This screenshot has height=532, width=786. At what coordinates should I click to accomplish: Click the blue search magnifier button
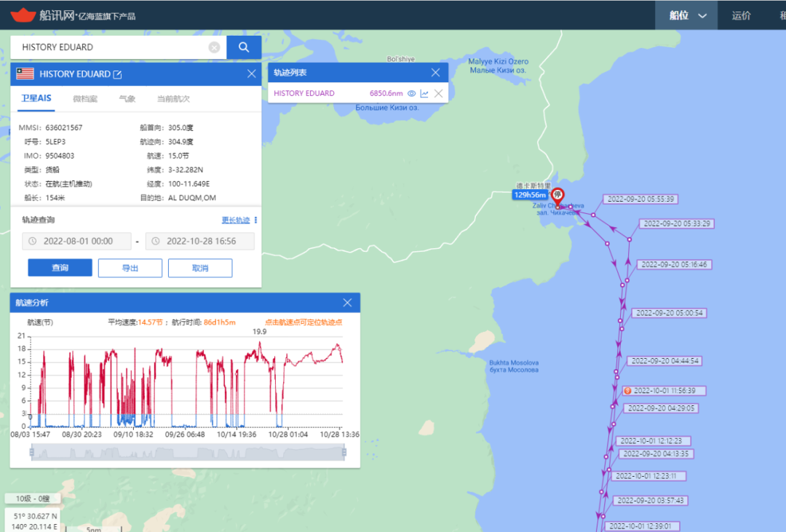point(244,47)
